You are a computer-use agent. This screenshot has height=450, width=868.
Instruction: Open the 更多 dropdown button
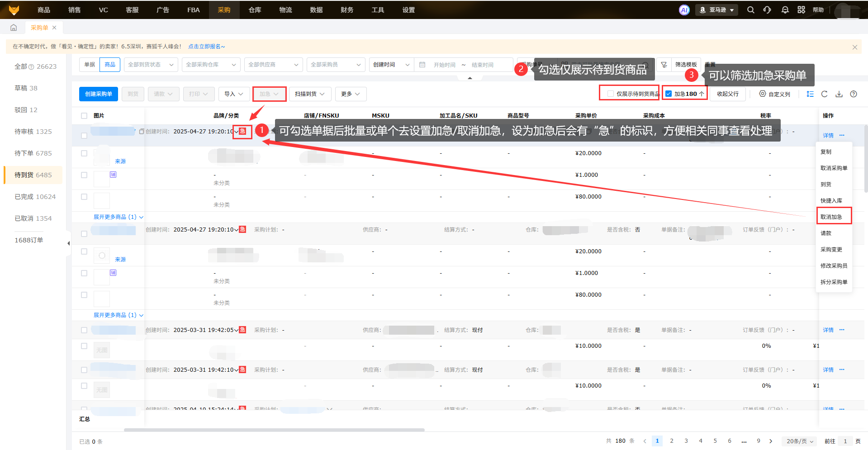(x=351, y=94)
